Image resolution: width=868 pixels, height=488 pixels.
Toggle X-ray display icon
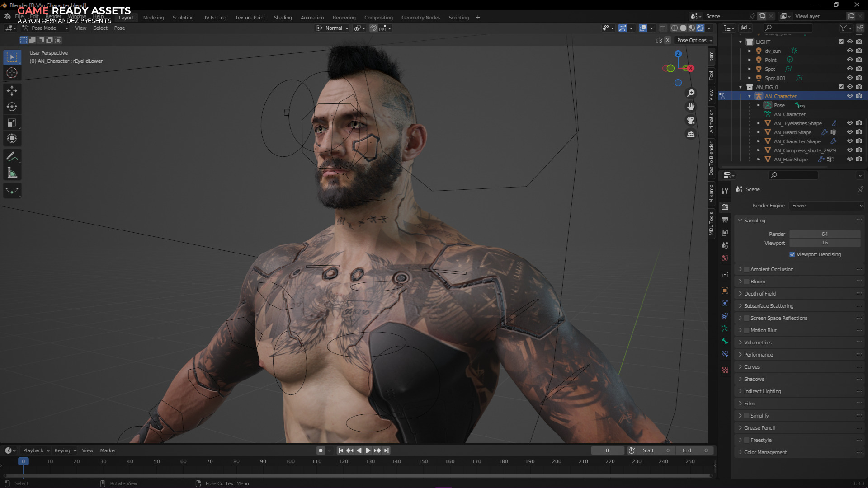coord(663,28)
